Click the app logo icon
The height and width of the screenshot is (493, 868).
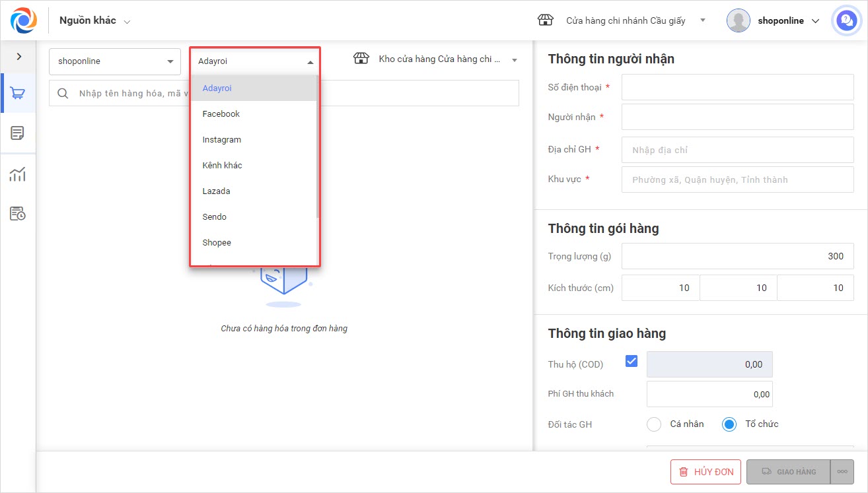tap(24, 20)
